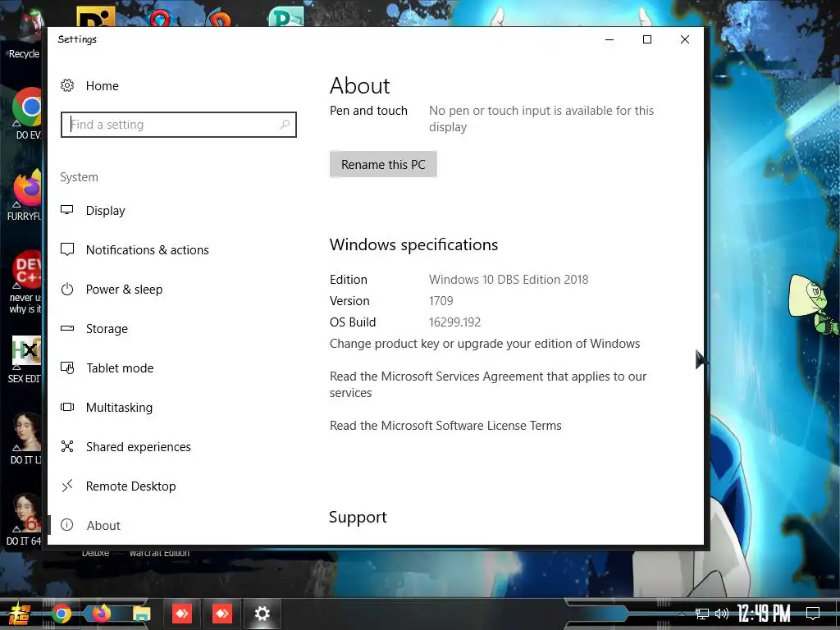
Task: Open the Start menu button
Action: tap(18, 614)
